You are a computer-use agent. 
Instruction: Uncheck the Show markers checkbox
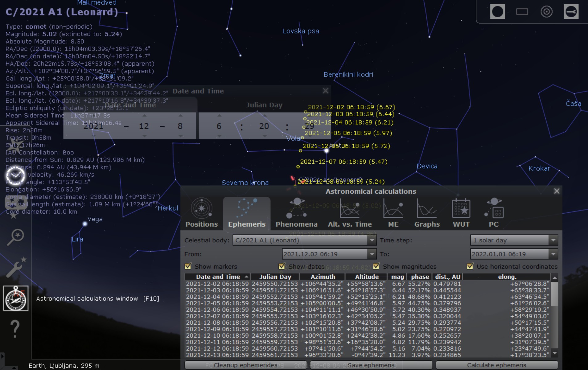point(188,266)
